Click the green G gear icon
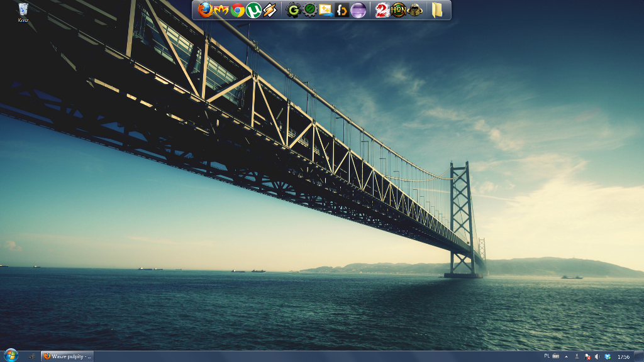Screen dimensions: 644x362 pyautogui.click(x=293, y=10)
